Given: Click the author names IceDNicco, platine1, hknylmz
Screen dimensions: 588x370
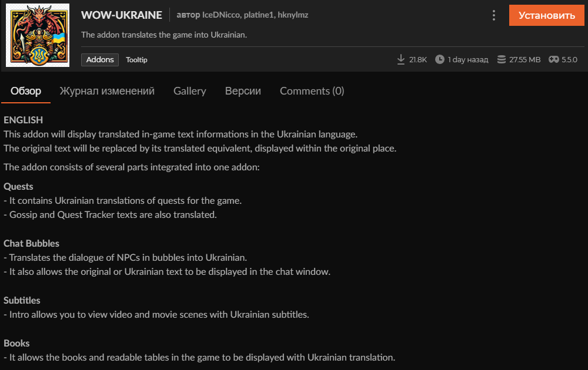Looking at the screenshot, I should [x=255, y=15].
